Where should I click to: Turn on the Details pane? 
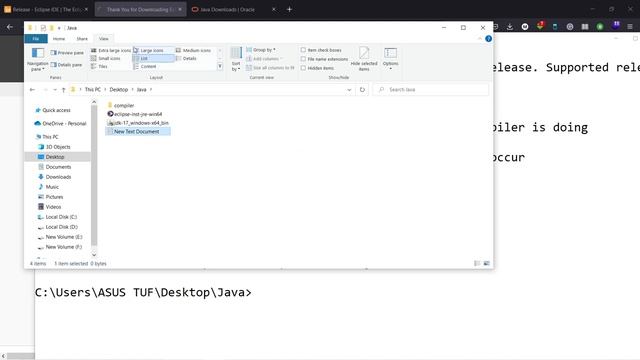pos(66,65)
